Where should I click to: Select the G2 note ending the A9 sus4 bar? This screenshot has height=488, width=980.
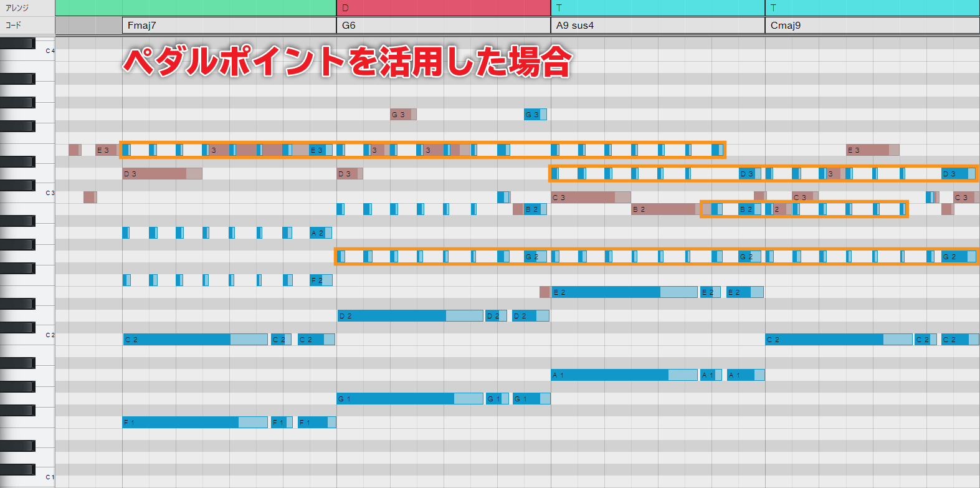pyautogui.click(x=749, y=257)
